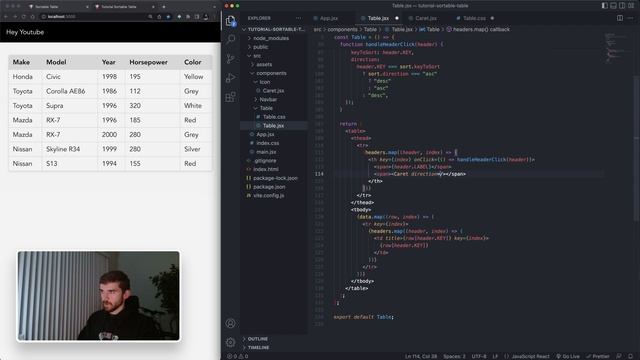Image resolution: width=640 pixels, height=360 pixels.
Task: Toggle secondary side bar layout icon
Action: point(622,6)
